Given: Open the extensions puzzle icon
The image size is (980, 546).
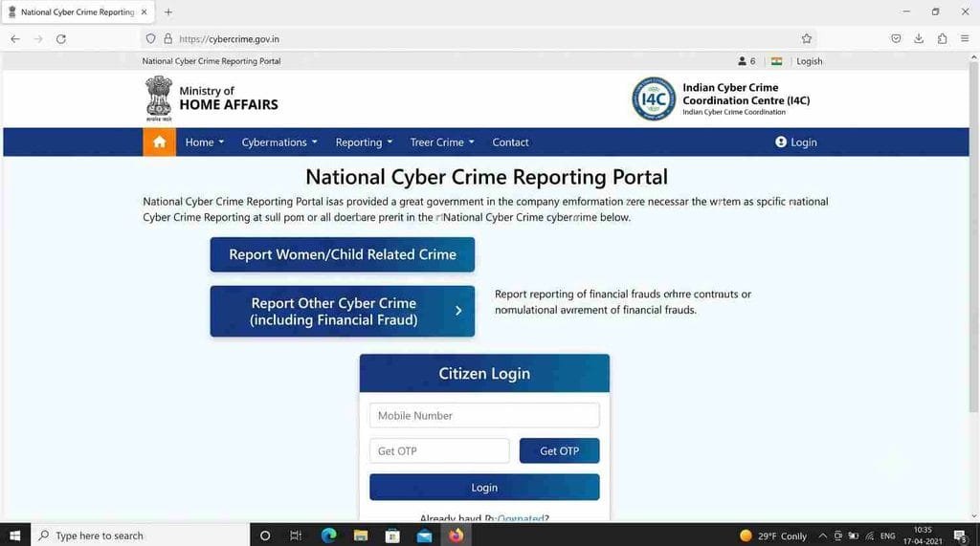Looking at the screenshot, I should click(x=942, y=39).
